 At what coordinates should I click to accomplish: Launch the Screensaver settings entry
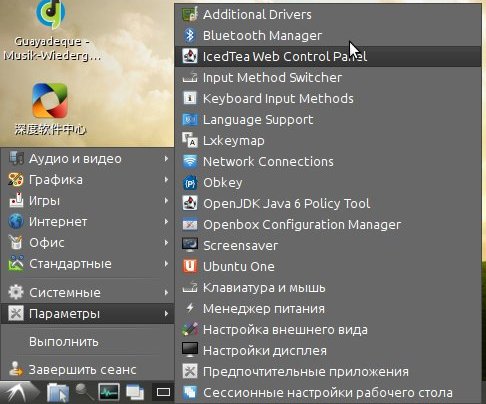tap(328, 245)
